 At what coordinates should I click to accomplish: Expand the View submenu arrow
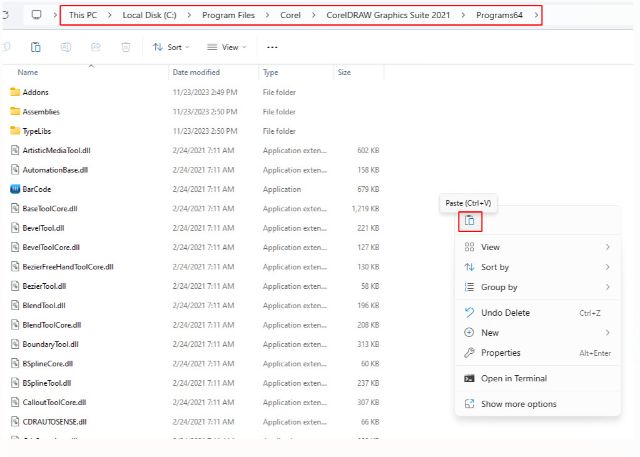608,247
